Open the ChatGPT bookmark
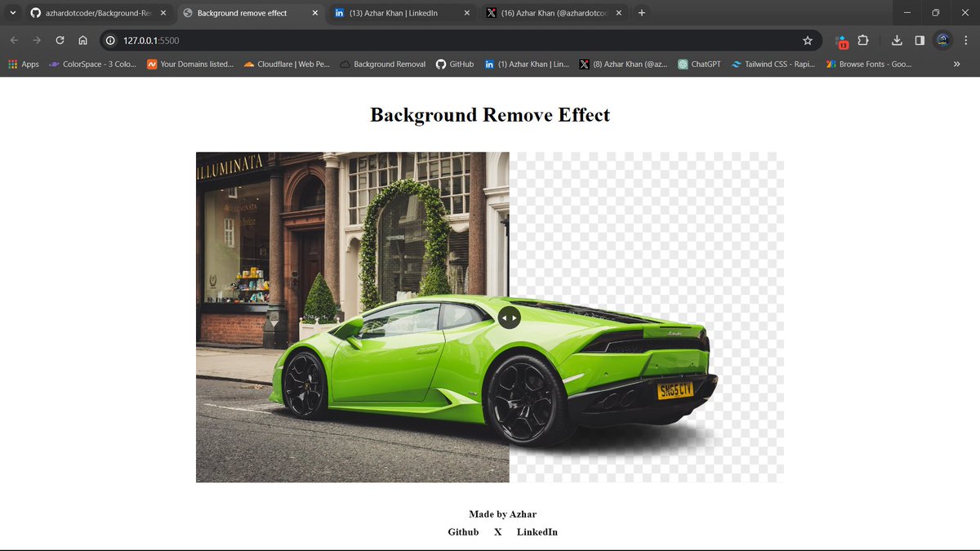Screen dimensions: 980x551 [x=699, y=64]
